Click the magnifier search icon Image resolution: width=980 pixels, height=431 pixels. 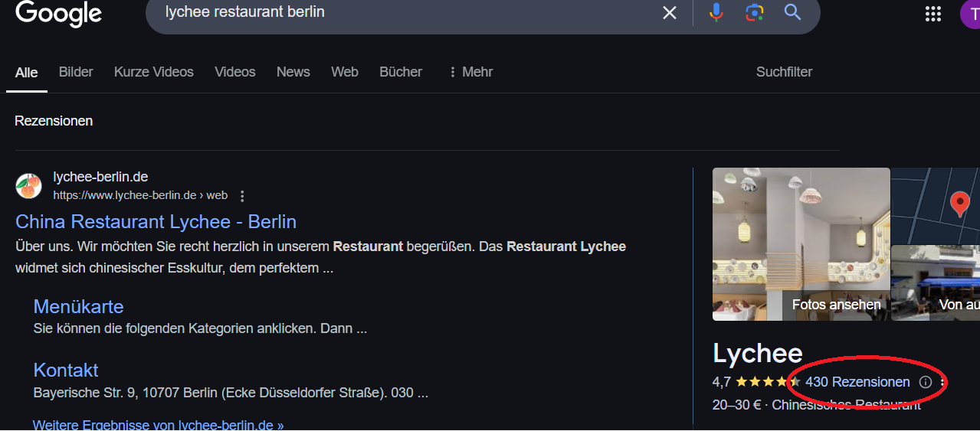(x=792, y=12)
